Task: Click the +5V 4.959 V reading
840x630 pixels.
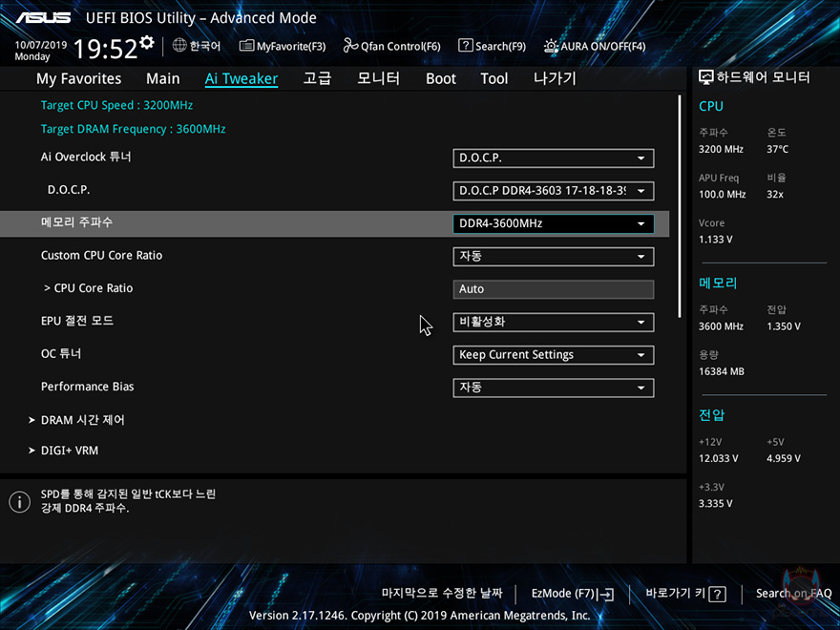Action: [784, 458]
